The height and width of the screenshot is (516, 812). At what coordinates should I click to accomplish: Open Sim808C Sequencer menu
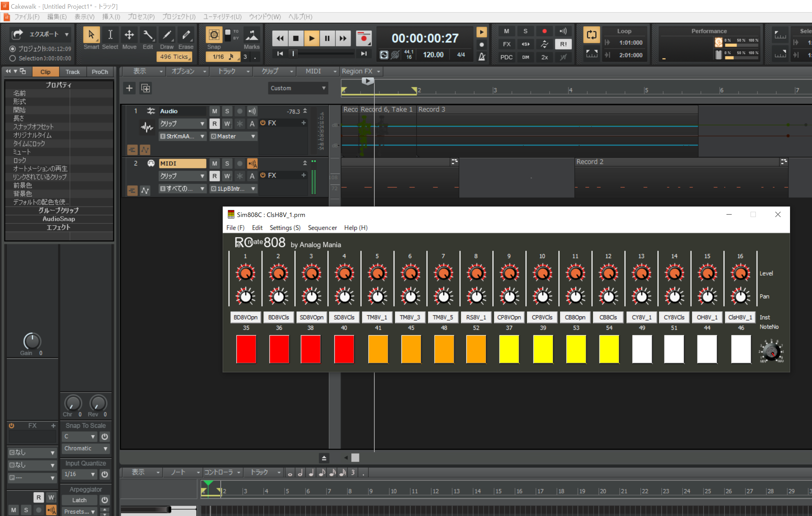[322, 228]
